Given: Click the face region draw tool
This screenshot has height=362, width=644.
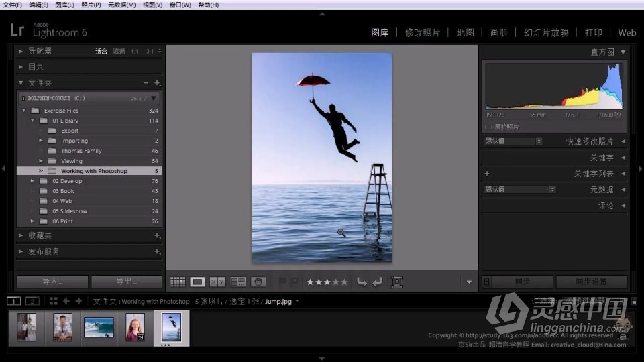Looking at the screenshot, I should [396, 282].
